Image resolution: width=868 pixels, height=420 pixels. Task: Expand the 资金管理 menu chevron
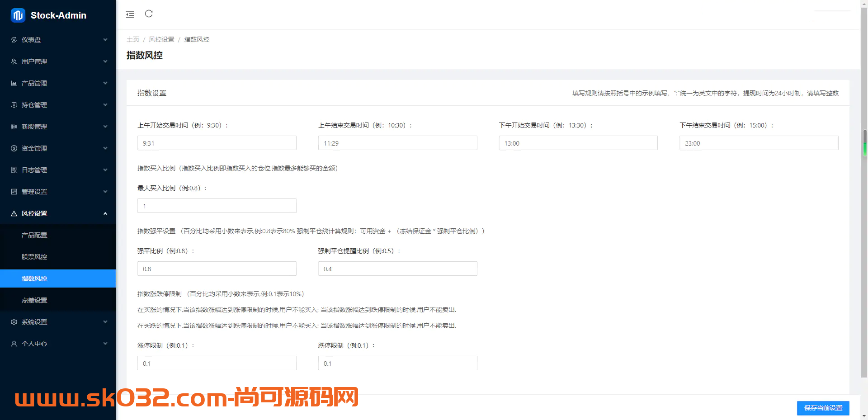coord(105,148)
